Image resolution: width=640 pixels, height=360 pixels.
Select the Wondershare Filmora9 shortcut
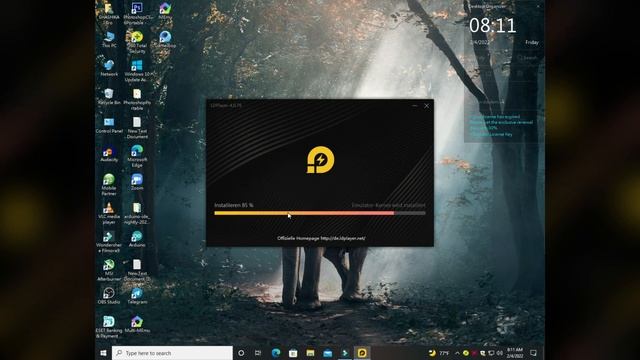click(x=109, y=242)
